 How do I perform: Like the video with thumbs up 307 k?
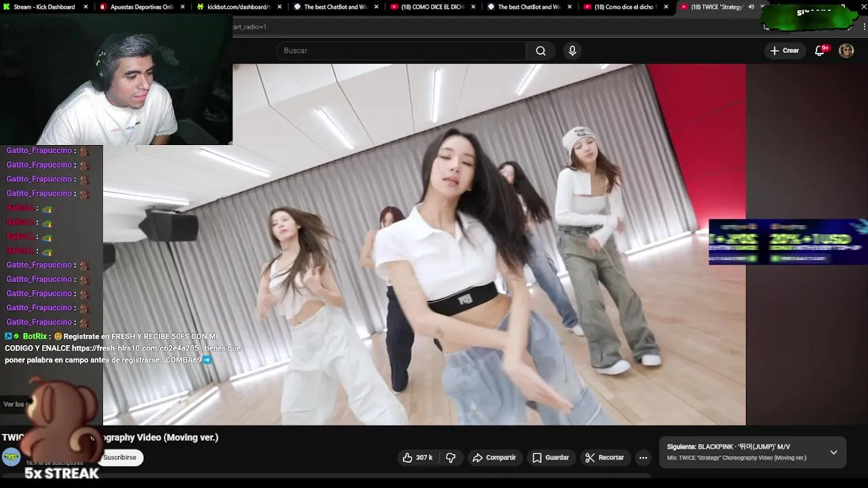(x=418, y=457)
